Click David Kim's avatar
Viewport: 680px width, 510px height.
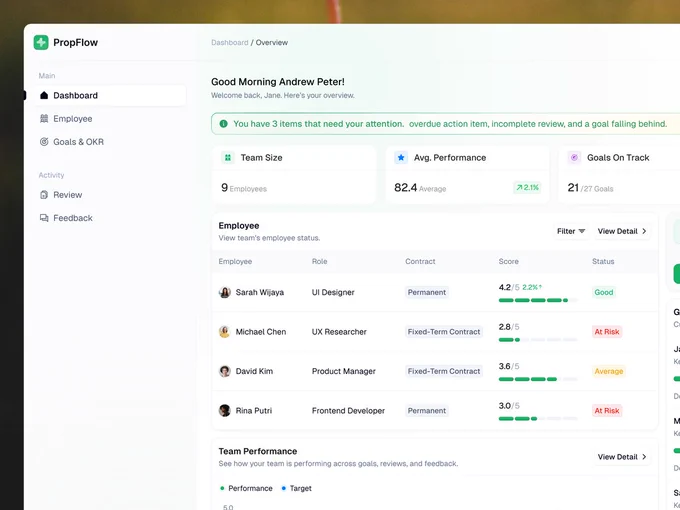225,371
